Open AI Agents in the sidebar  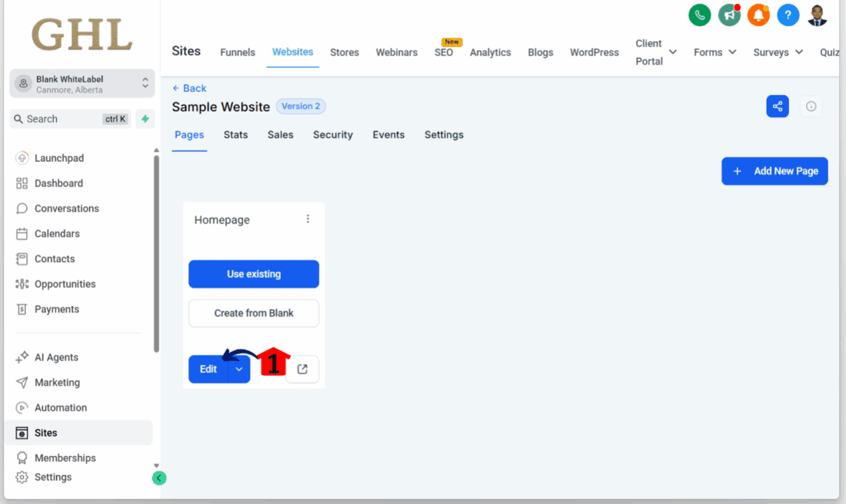[x=56, y=357]
